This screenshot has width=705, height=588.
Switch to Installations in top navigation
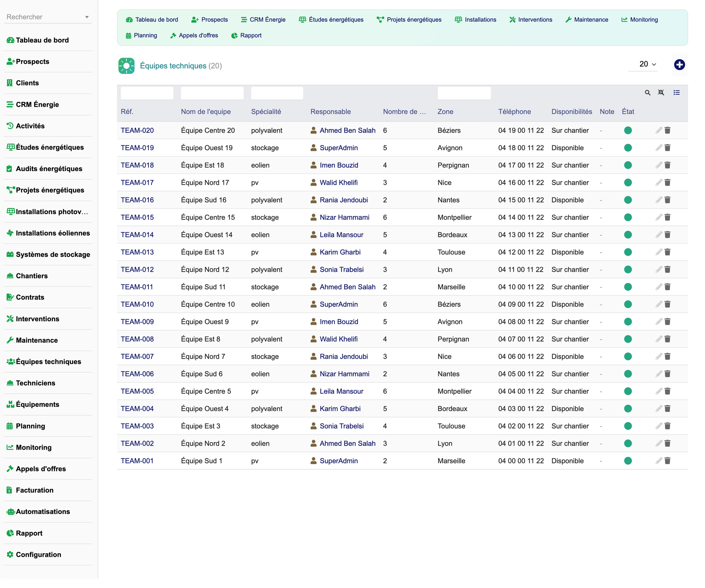[x=476, y=20]
